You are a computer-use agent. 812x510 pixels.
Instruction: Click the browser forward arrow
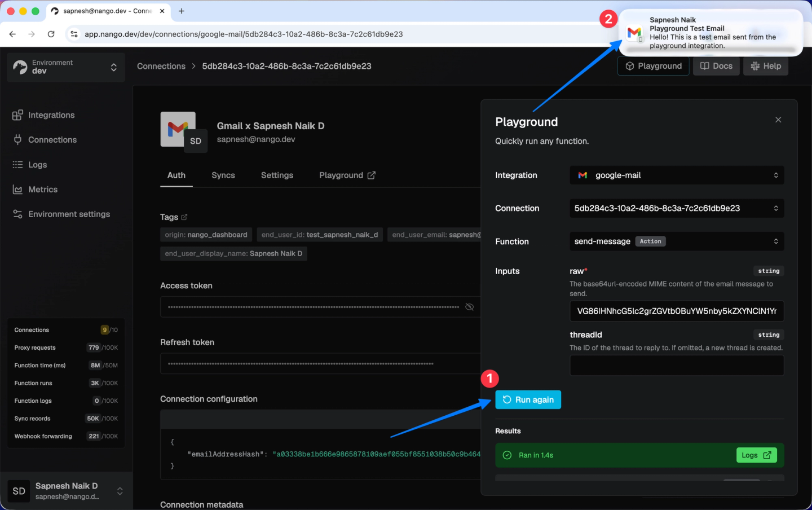(x=32, y=34)
